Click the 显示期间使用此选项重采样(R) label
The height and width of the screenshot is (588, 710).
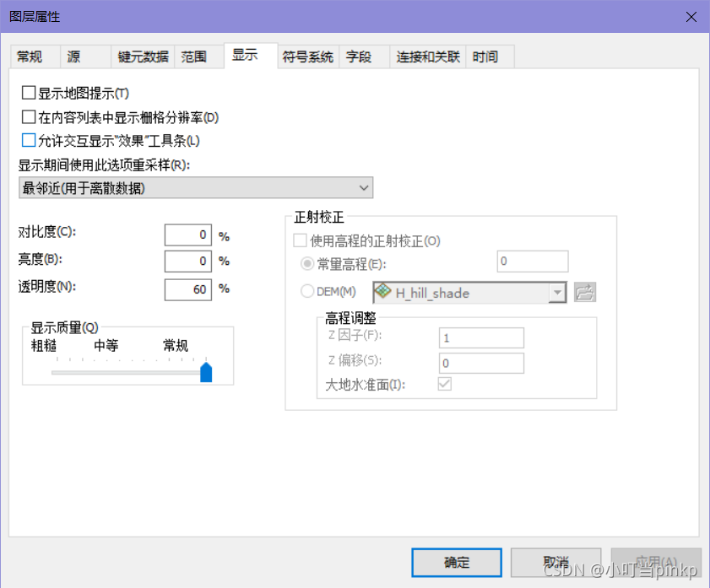[x=104, y=165]
